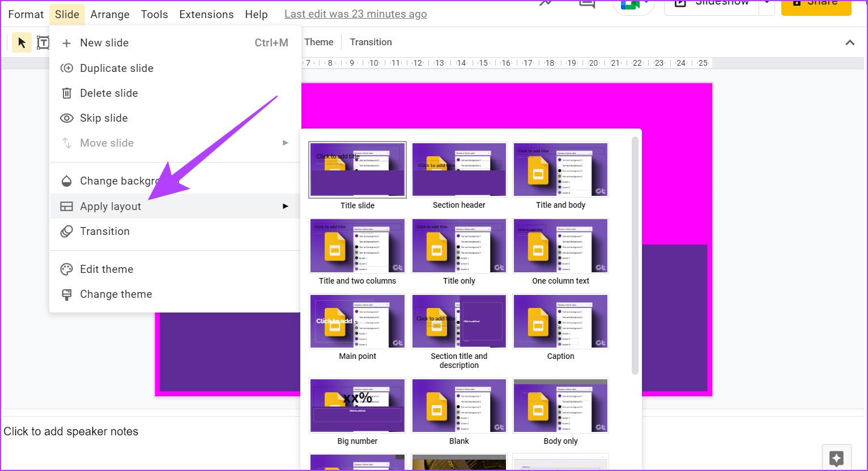Click the Change background droplet icon
868x471 pixels.
66,181
